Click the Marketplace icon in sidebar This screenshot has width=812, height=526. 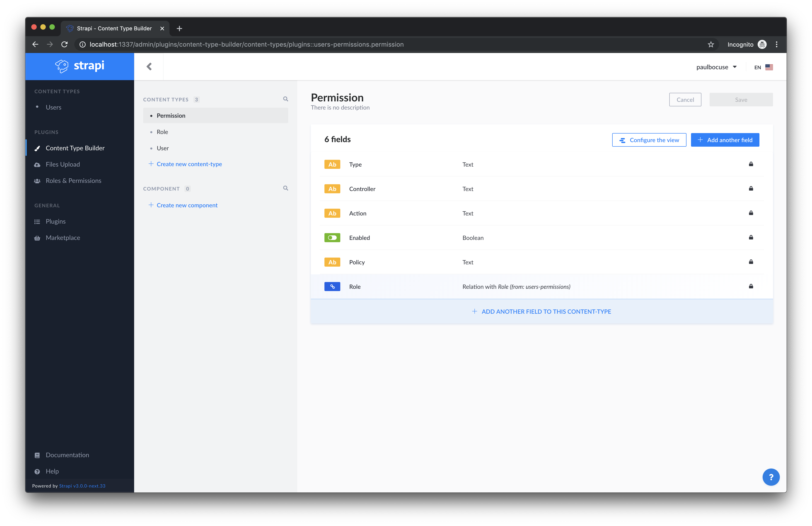37,238
